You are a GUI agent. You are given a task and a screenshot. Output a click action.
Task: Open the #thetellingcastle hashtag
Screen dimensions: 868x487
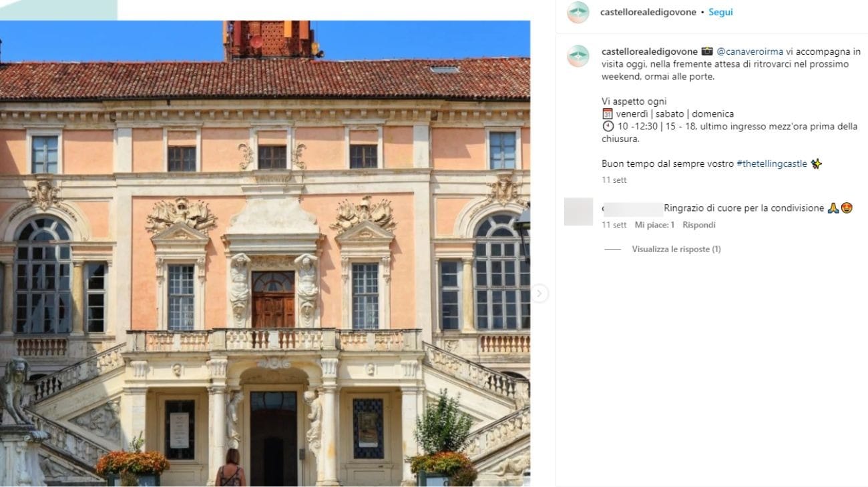[772, 163]
